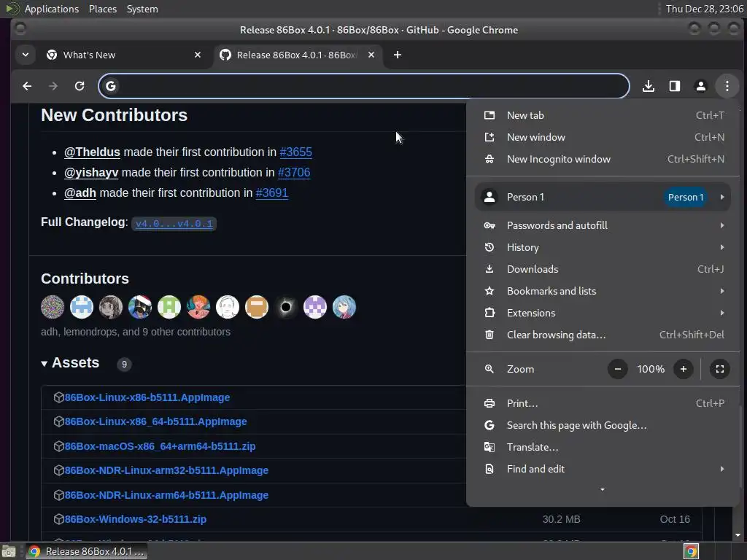Image resolution: width=747 pixels, height=560 pixels.
Task: Download 86Box-Linux-x86-b5111.AppImage
Action: [147, 397]
